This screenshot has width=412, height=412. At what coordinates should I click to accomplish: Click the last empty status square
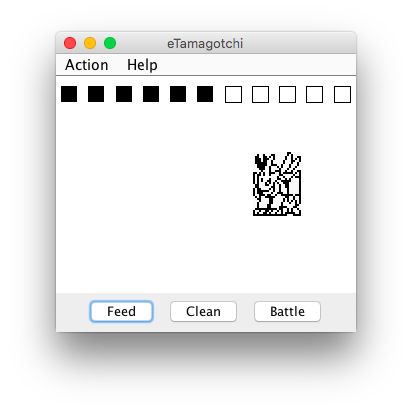pos(342,94)
